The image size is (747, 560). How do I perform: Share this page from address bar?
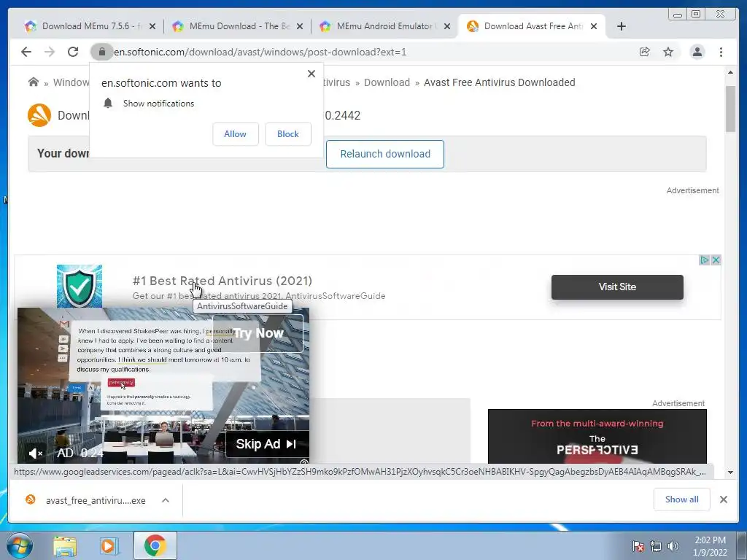click(645, 52)
